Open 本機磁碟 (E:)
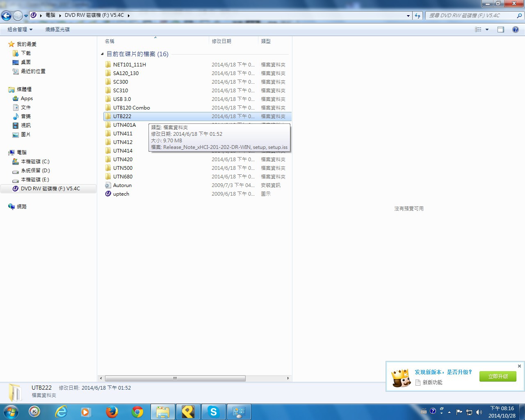This screenshot has width=525, height=420. 35,179
